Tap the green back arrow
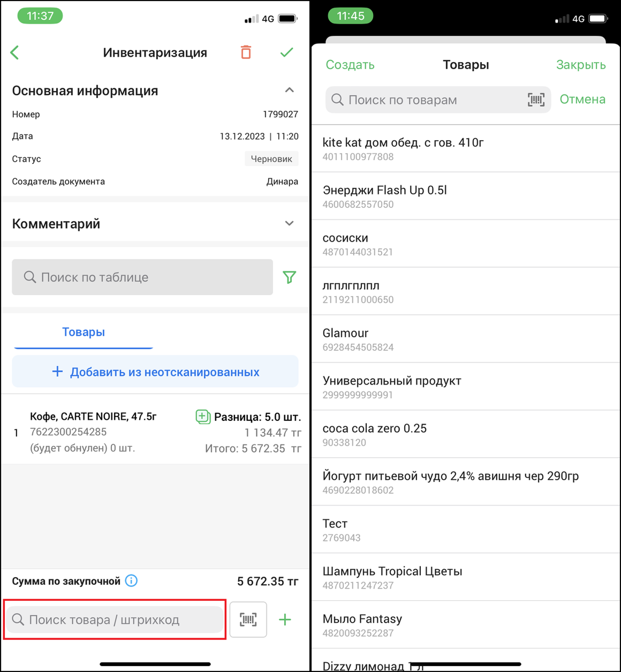This screenshot has width=621, height=672. pos(14,52)
